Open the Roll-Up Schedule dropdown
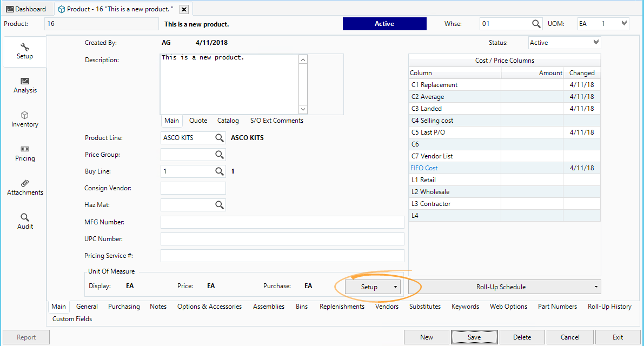The image size is (644, 346). click(595, 287)
